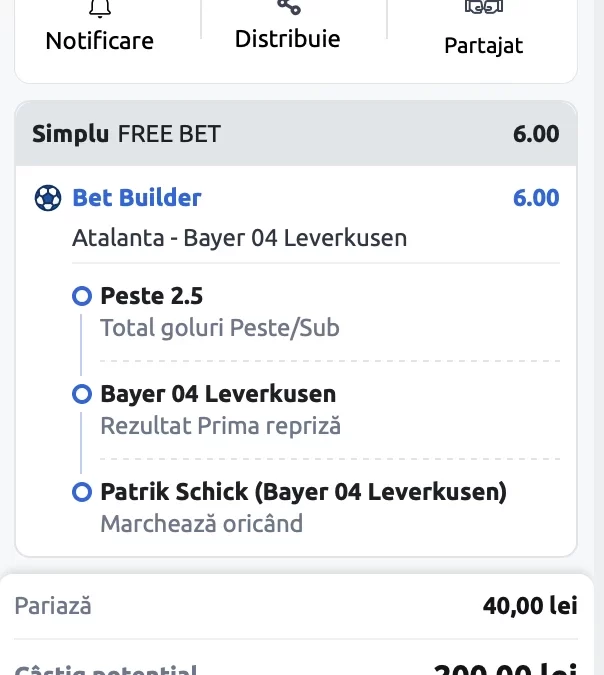Click the circle marker beside Peste 2.5
Image resolution: width=604 pixels, height=675 pixels.
[82, 296]
